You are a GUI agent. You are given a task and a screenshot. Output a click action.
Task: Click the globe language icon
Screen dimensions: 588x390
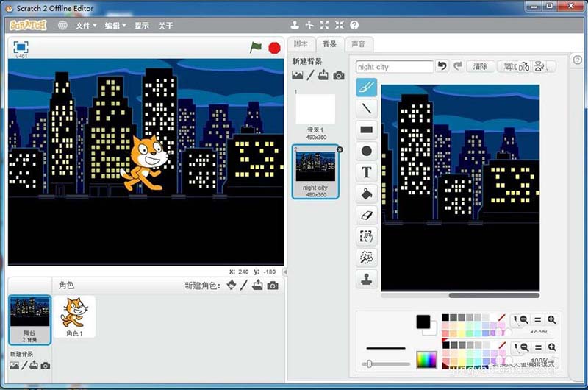(62, 25)
